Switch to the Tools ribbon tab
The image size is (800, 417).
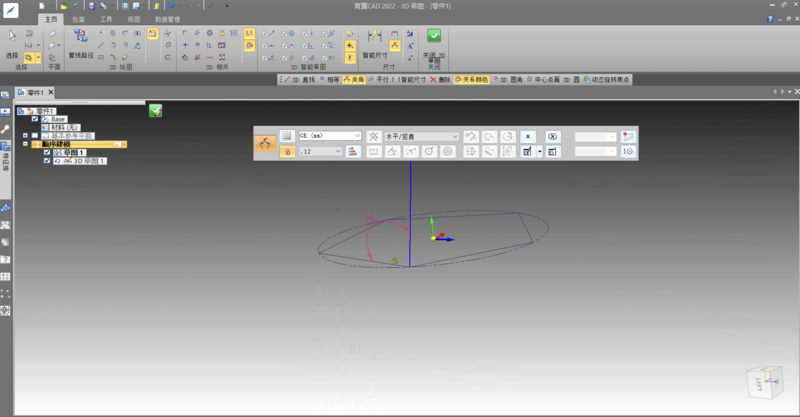coord(106,19)
